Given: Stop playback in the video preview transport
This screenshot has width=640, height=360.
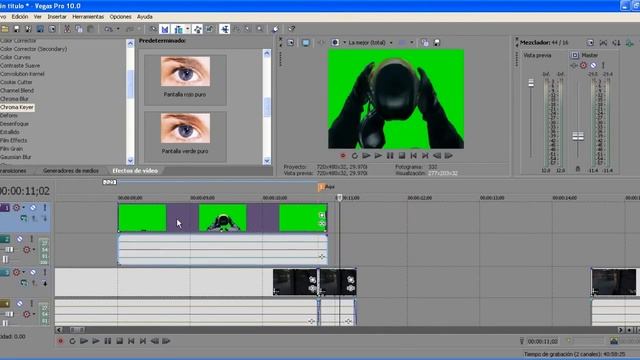Looking at the screenshot, I should (402, 156).
